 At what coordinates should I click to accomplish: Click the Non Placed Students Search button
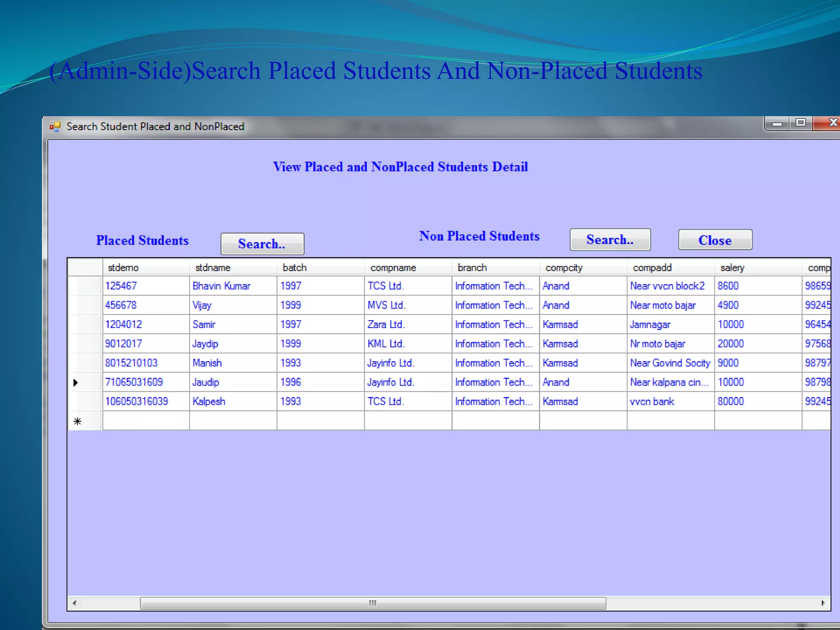tap(610, 240)
